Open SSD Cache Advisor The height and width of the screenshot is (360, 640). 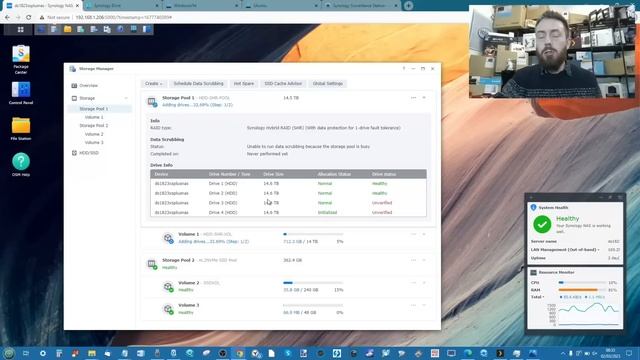click(x=283, y=84)
